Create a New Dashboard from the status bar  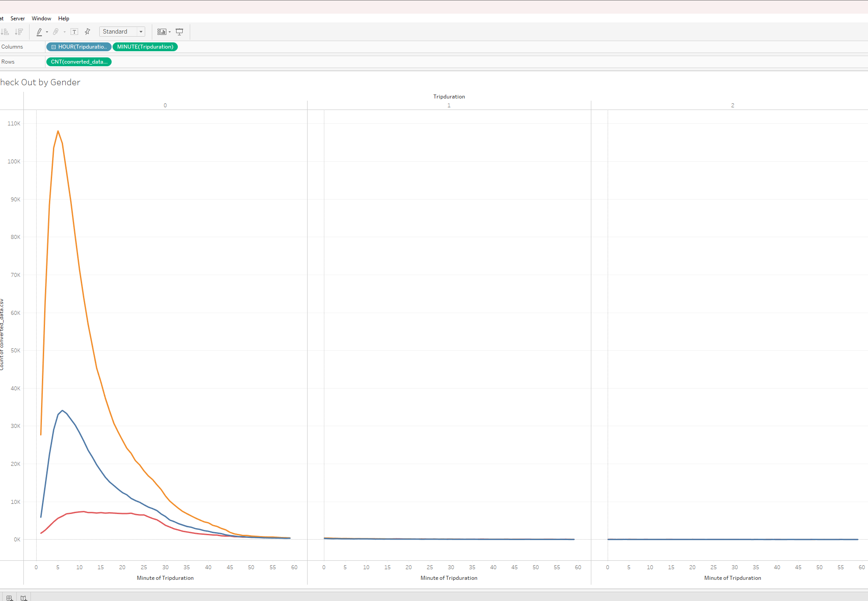[x=9, y=597]
